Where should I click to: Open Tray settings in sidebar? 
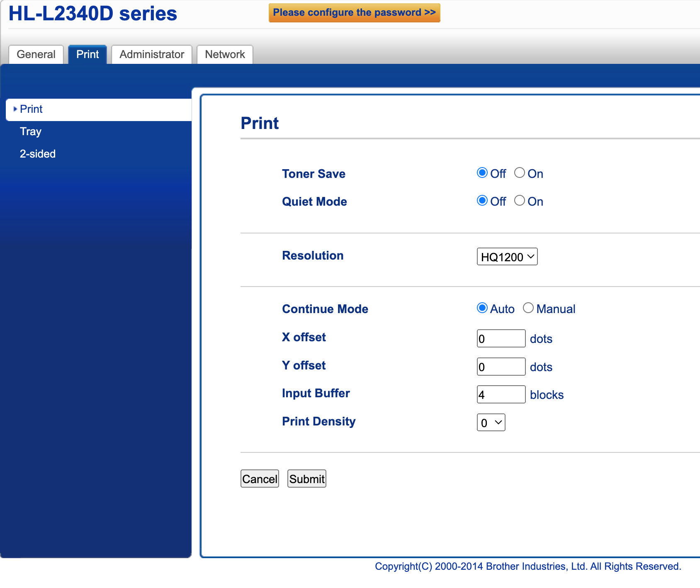(x=31, y=131)
